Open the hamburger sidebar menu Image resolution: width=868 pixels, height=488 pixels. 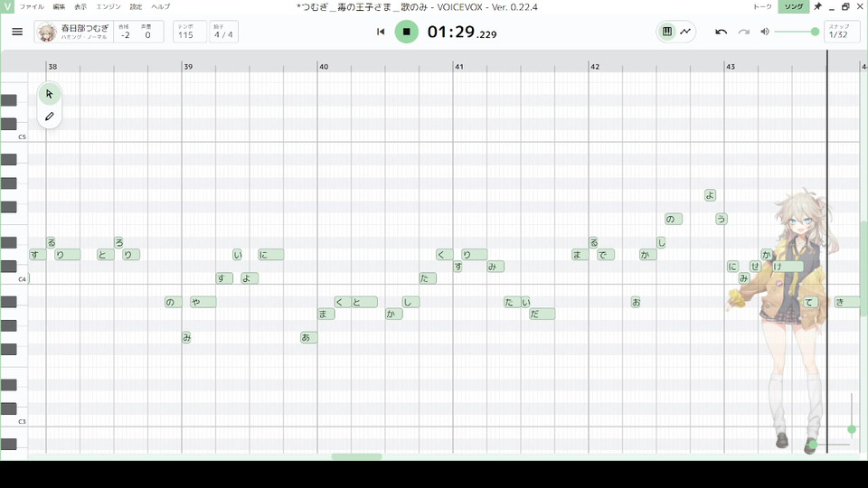[17, 32]
